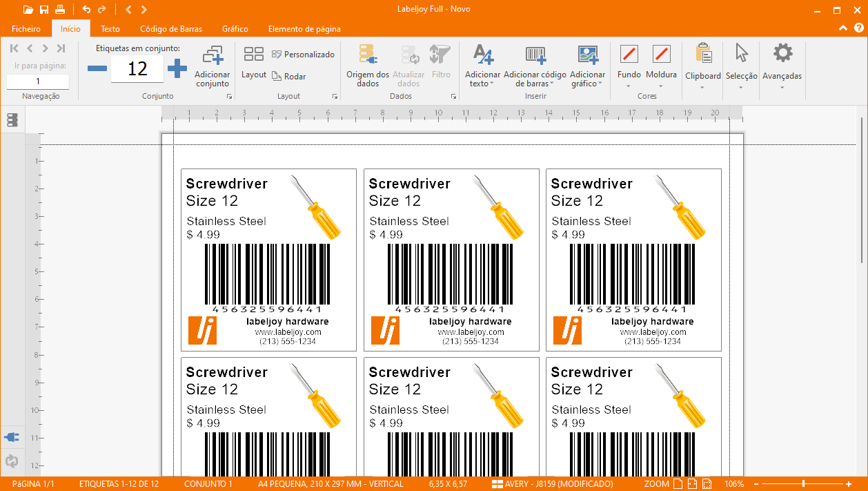
Task: Open Help with the question mark icon
Action: (x=859, y=28)
